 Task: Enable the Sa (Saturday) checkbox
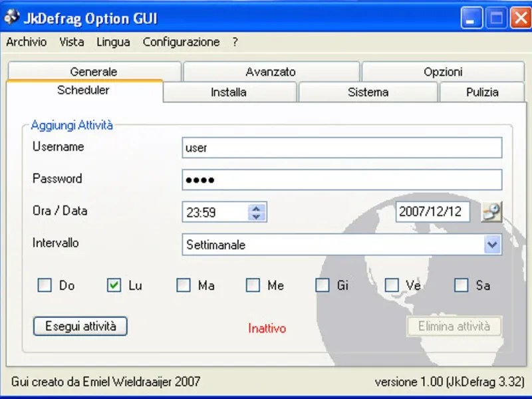462,285
